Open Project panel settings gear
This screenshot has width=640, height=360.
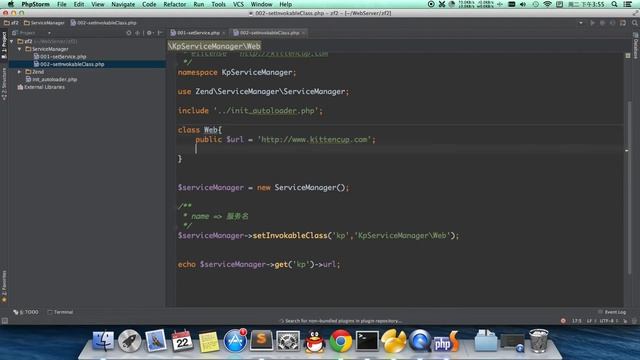click(149, 33)
